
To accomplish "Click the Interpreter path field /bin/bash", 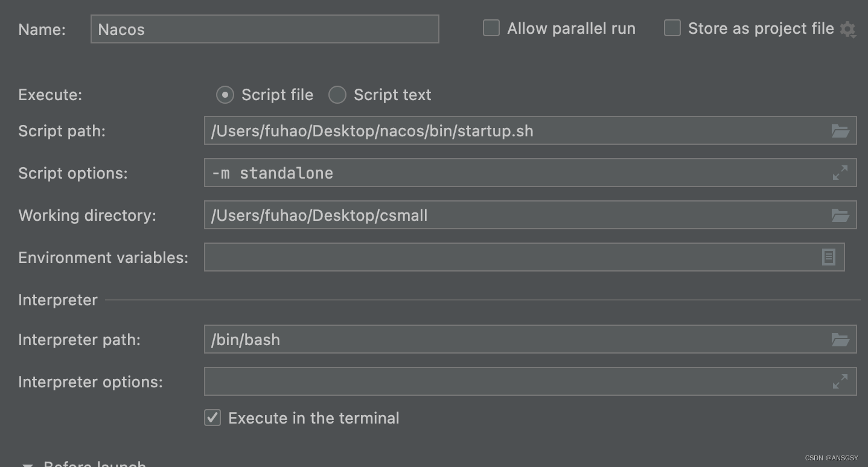I will pyautogui.click(x=530, y=340).
